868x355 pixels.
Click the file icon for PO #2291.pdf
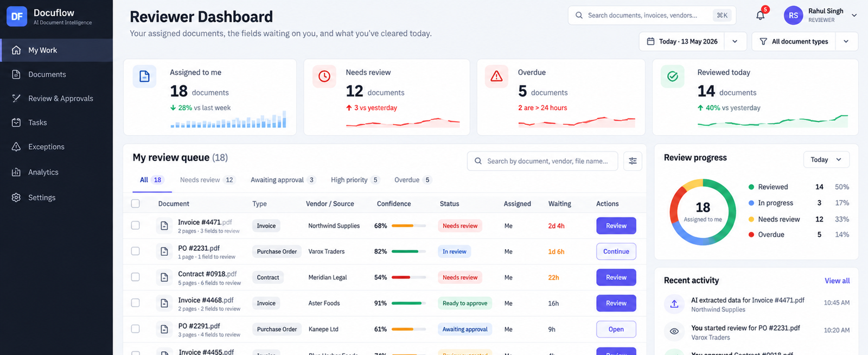[164, 329]
